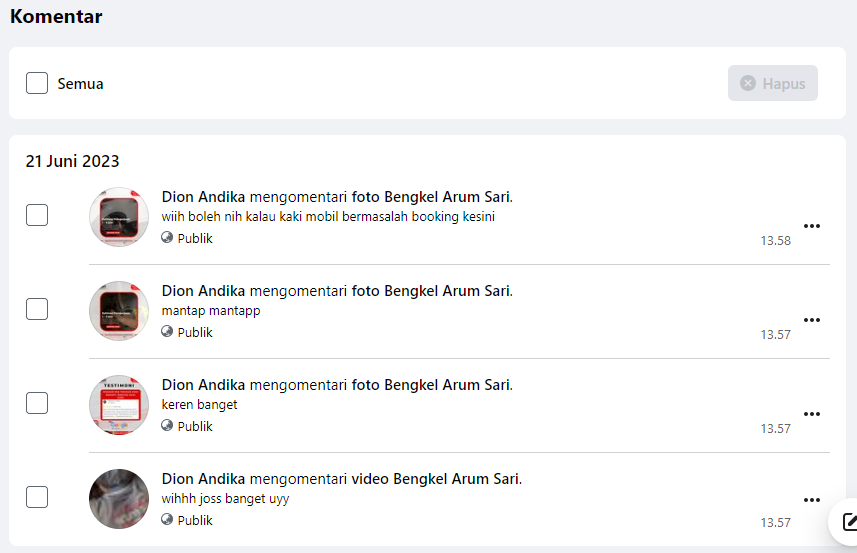This screenshot has width=857, height=553.
Task: Click the Hapus delete button
Action: click(x=772, y=83)
